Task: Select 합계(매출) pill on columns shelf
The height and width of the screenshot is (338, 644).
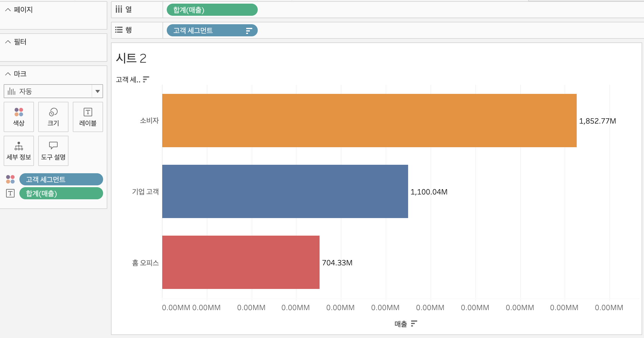Action: [212, 10]
